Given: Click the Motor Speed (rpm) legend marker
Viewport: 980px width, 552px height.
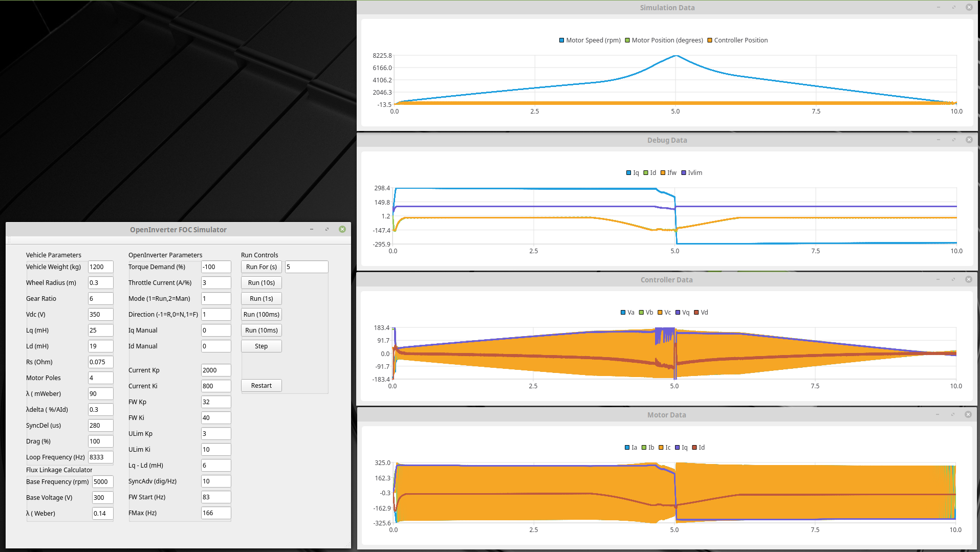Looking at the screenshot, I should [x=562, y=40].
